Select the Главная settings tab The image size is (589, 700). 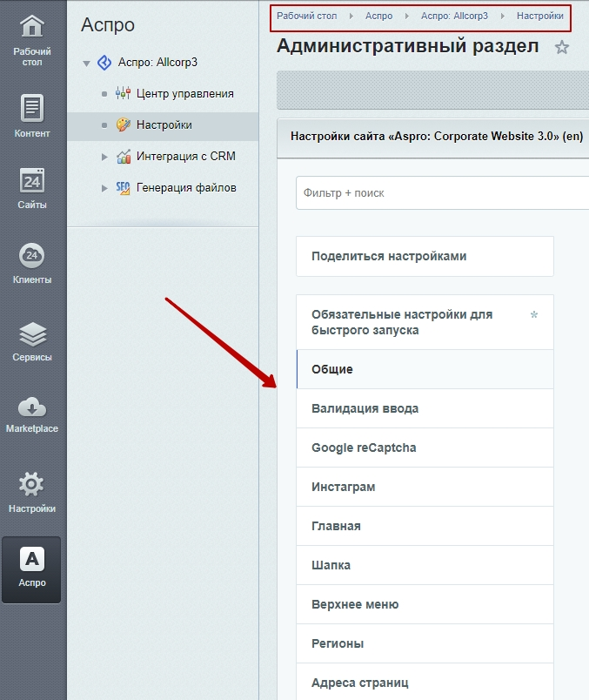[425, 527]
